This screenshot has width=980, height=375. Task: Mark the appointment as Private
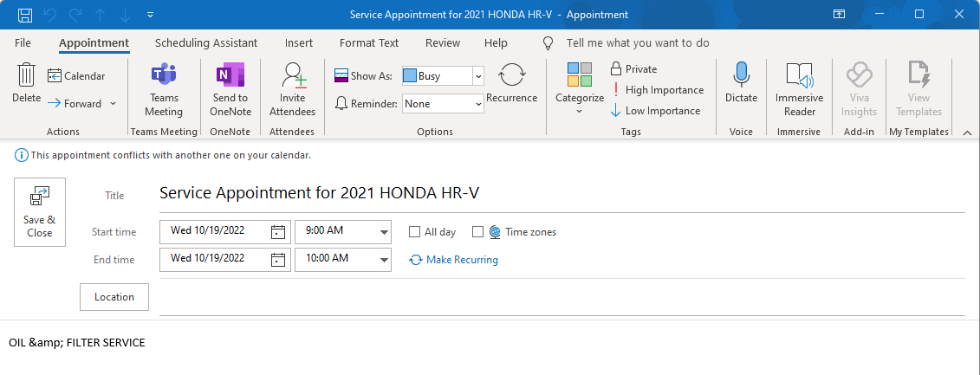(x=633, y=68)
